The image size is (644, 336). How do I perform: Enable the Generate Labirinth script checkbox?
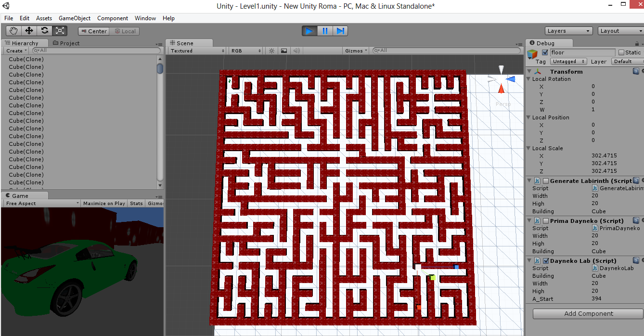[x=546, y=181]
